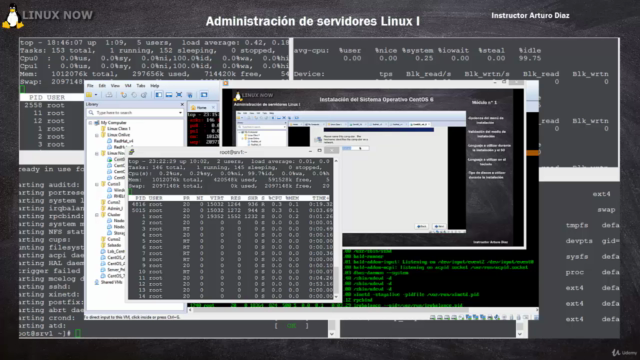The width and height of the screenshot is (640, 360).
Task: Close the Home tab
Action: [x=213, y=107]
